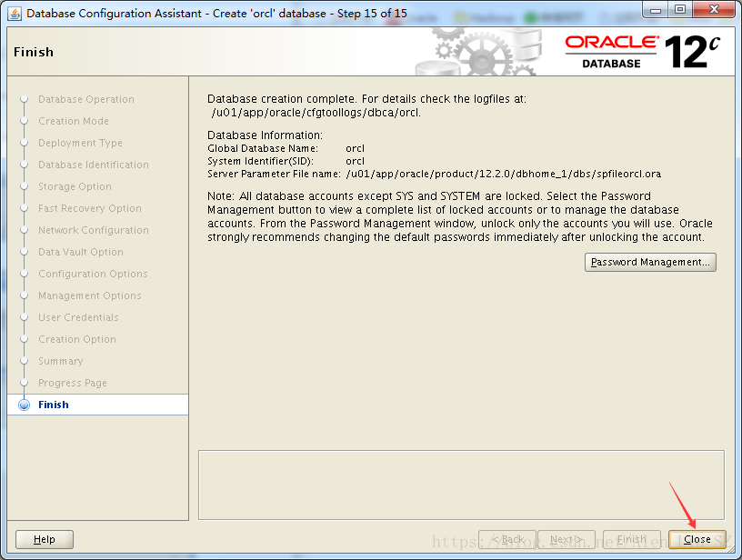The image size is (742, 560).
Task: Select Summary step
Action: pyautogui.click(x=61, y=361)
